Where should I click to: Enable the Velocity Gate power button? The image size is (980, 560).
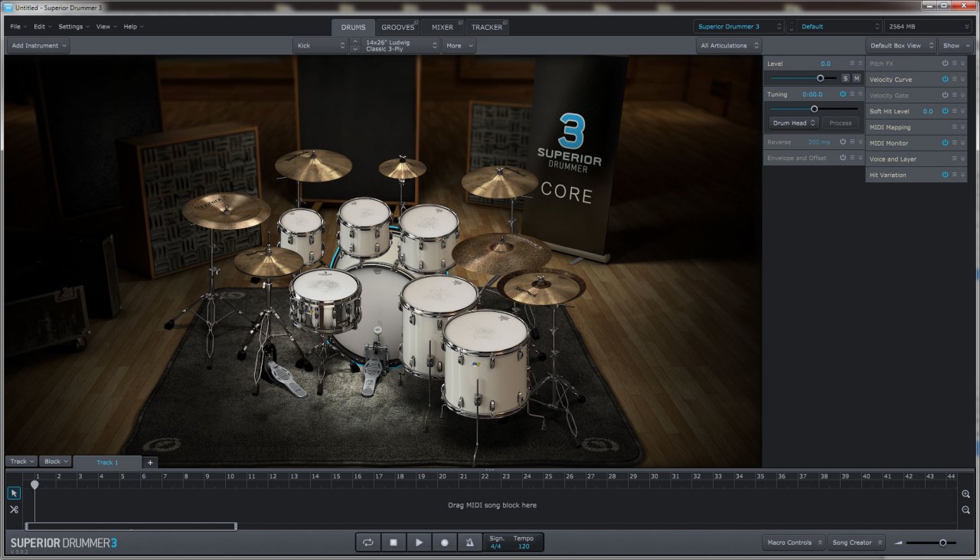click(945, 96)
